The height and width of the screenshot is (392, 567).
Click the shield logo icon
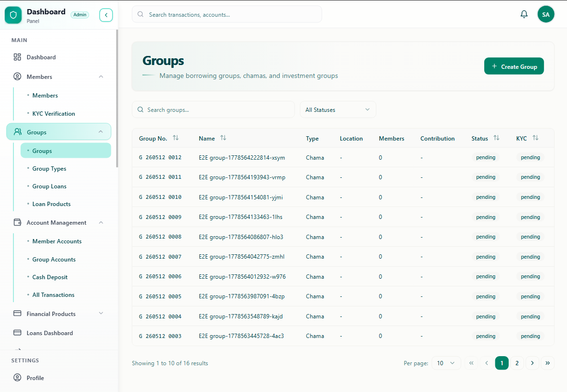[x=13, y=15]
